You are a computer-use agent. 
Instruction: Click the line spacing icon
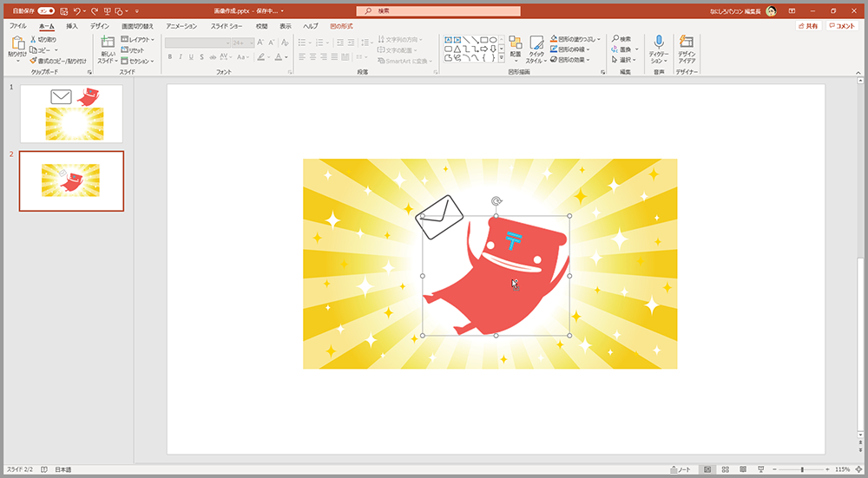365,43
